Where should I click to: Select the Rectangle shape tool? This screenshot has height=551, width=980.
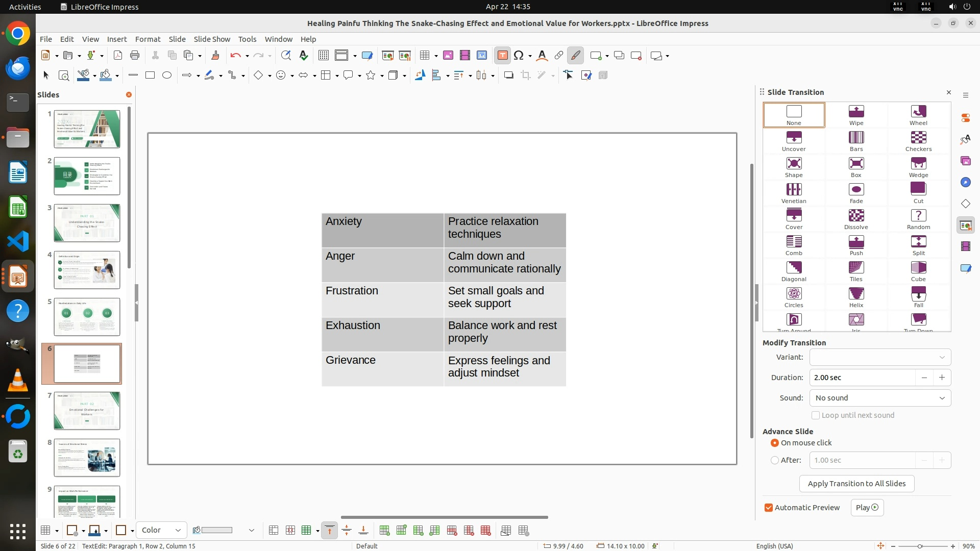pos(150,75)
